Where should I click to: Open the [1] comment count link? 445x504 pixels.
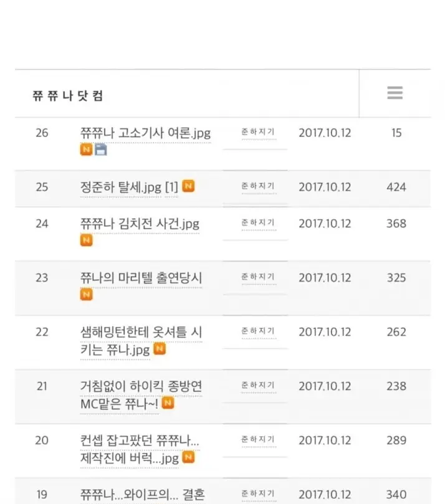[171, 187]
